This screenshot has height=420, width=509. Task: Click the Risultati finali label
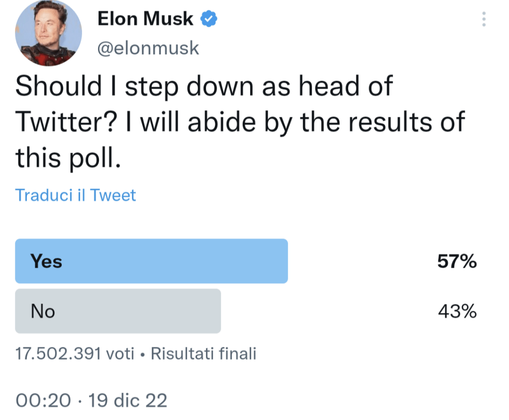203,354
